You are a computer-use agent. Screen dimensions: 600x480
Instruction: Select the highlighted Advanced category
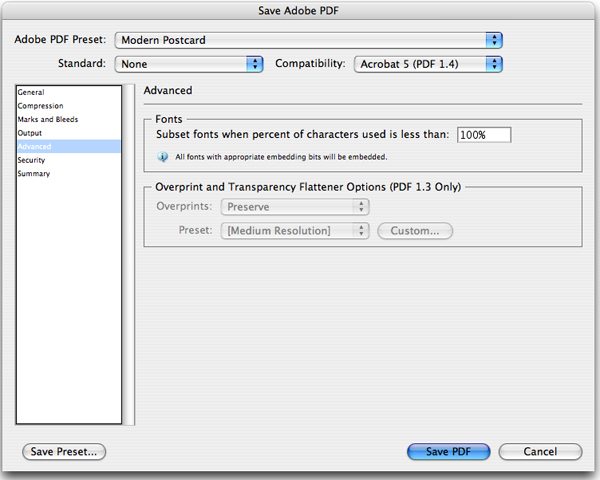68,147
